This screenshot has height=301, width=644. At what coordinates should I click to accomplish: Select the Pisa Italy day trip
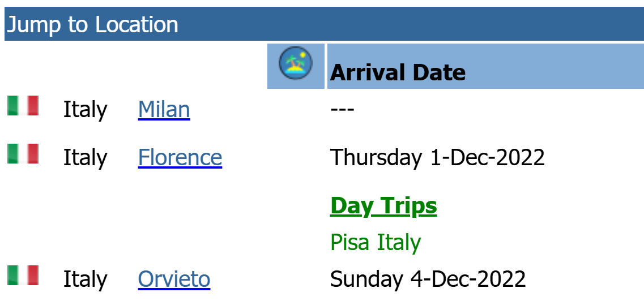point(376,242)
